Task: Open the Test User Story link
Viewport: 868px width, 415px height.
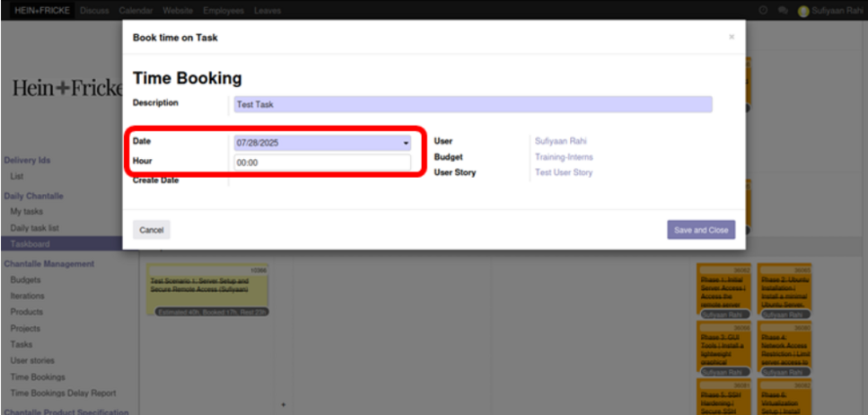Action: [564, 172]
